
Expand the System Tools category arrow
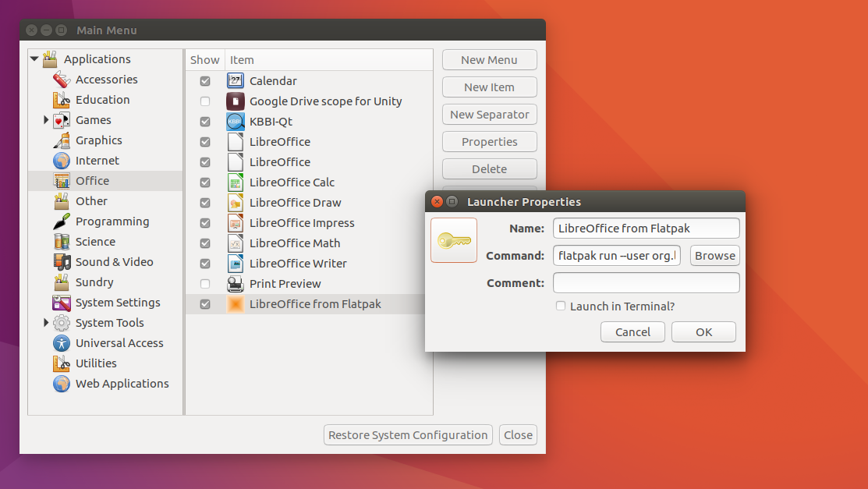click(x=46, y=322)
